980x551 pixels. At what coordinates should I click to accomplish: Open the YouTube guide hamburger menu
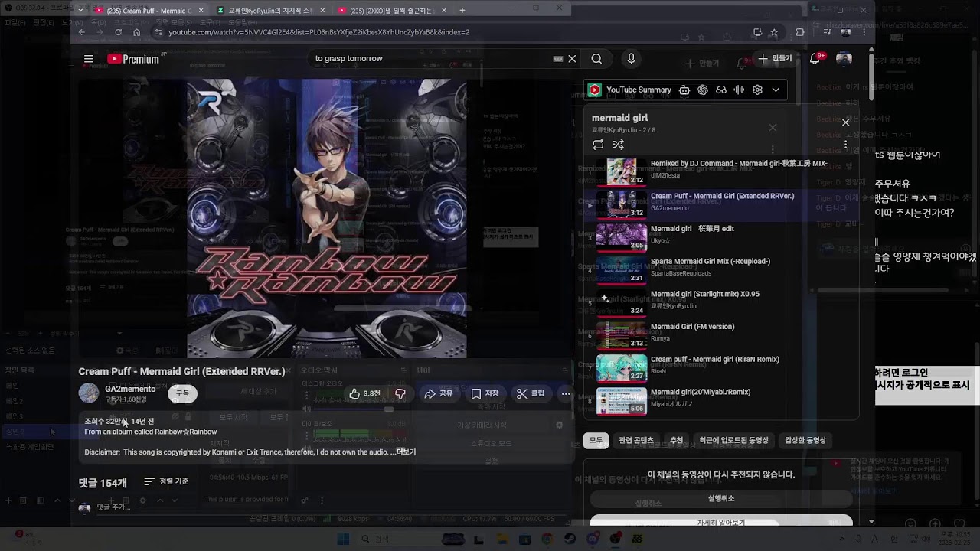point(89,59)
